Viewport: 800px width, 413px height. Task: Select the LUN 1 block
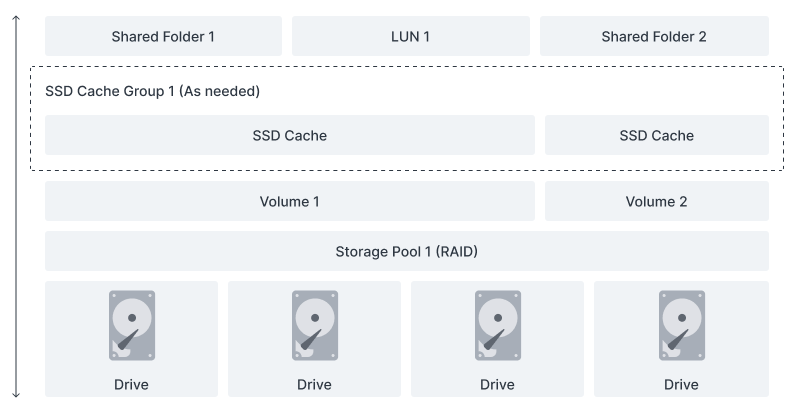point(411,36)
